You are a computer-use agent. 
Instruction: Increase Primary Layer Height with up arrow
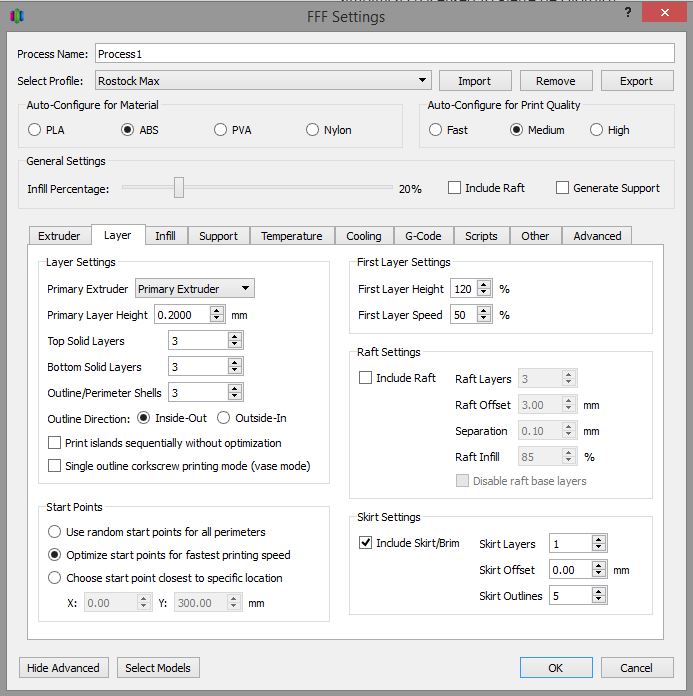[218, 311]
